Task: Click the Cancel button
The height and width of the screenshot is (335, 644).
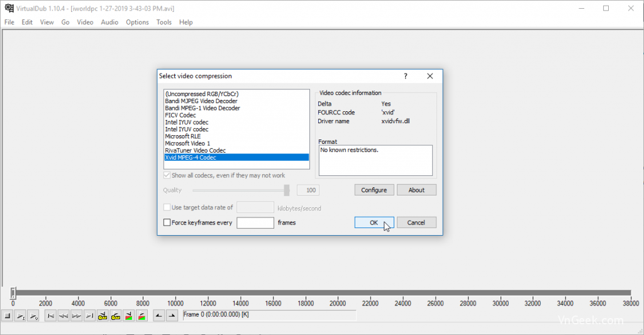Action: [x=416, y=222]
